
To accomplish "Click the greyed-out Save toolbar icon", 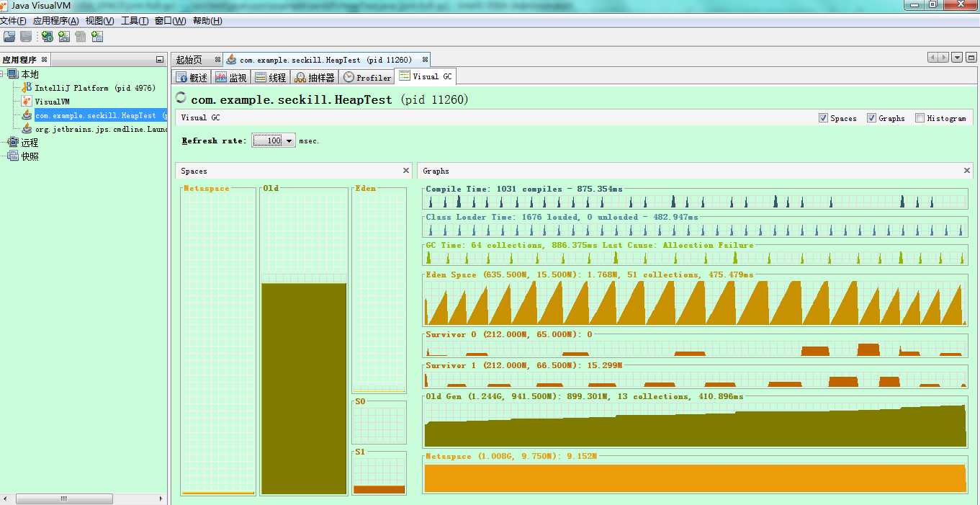I will [25, 36].
